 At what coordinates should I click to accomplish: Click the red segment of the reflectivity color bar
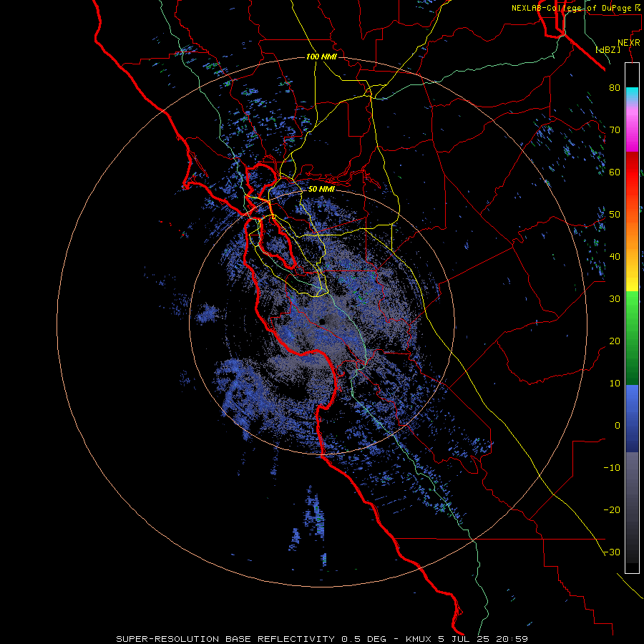(632, 177)
